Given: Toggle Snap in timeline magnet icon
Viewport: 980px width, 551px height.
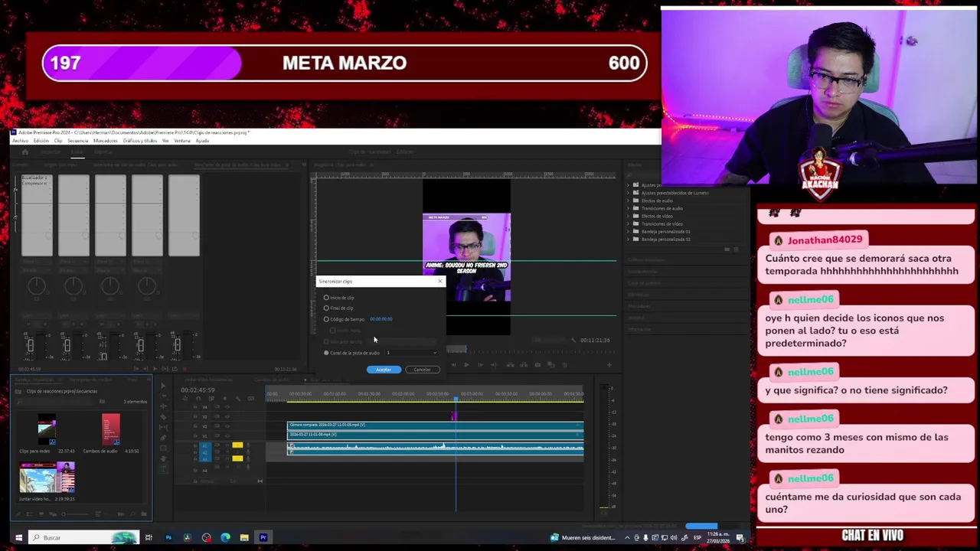Looking at the screenshot, I should [198, 399].
